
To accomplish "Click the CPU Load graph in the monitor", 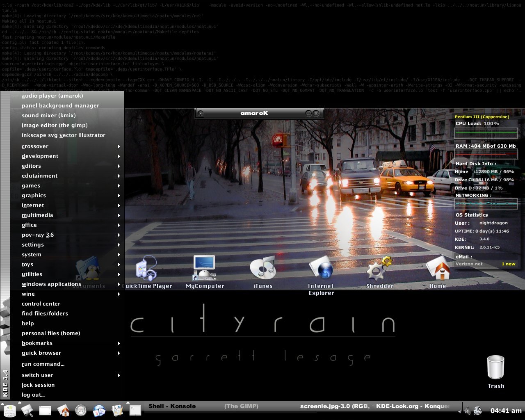I will (x=486, y=133).
